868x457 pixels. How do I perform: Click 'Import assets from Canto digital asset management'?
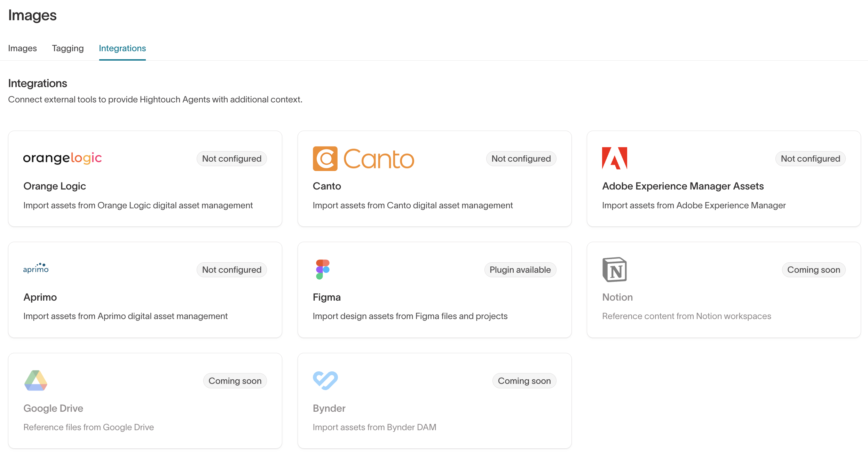click(413, 205)
